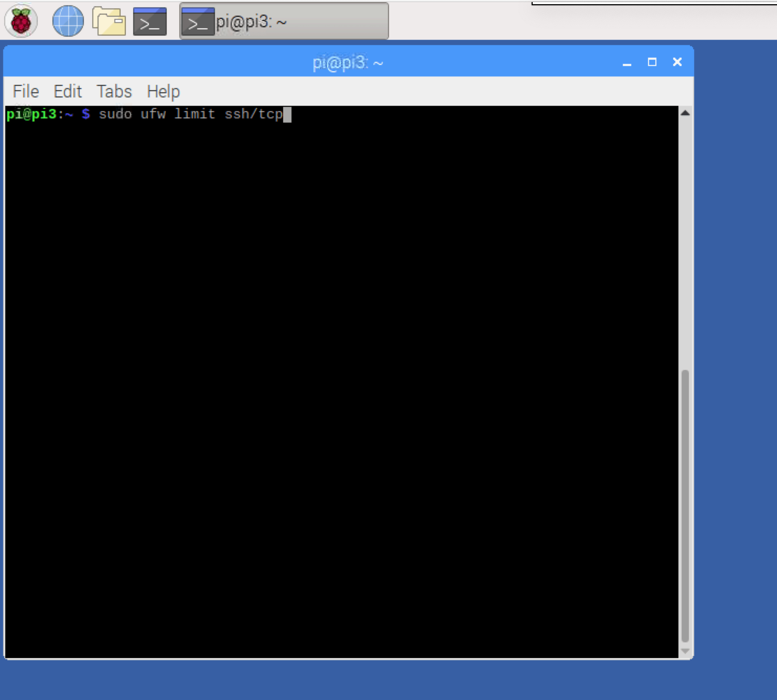The height and width of the screenshot is (700, 777).
Task: Click the scrollbar up arrow in the terminal
Action: 685,112
